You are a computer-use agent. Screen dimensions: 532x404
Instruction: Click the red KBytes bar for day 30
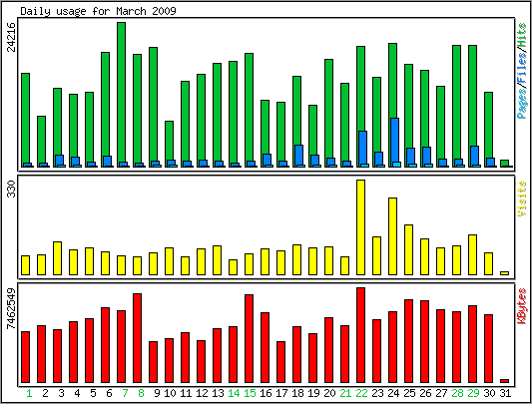coord(488,349)
